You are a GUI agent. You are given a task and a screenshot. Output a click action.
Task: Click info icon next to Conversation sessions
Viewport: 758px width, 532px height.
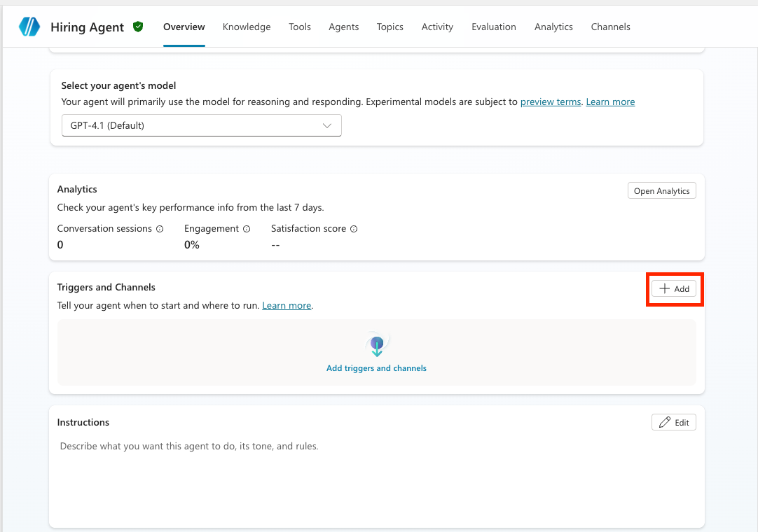(x=160, y=229)
